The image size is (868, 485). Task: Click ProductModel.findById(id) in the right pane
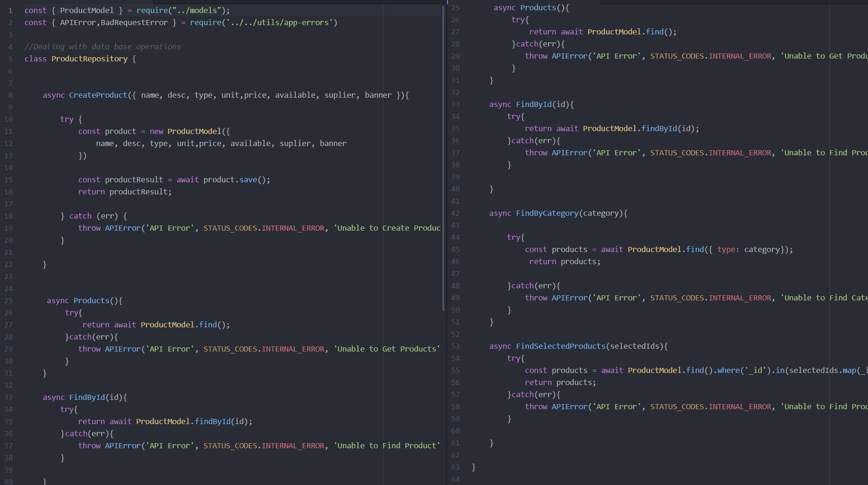(639, 128)
